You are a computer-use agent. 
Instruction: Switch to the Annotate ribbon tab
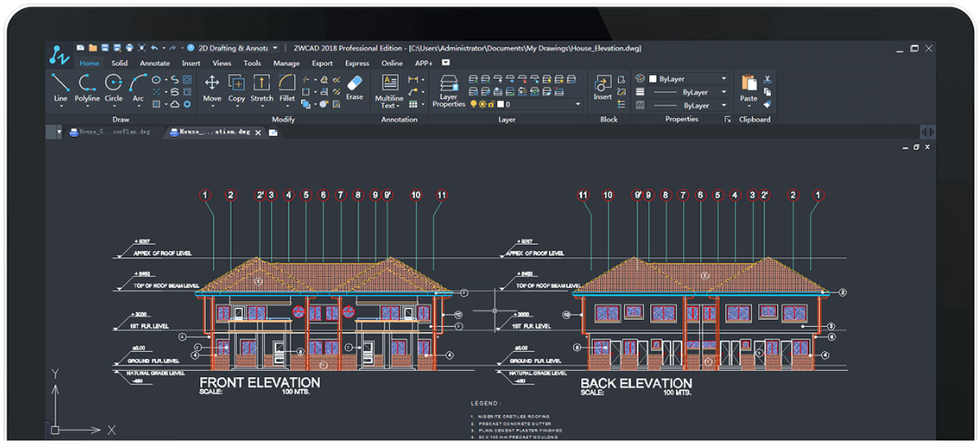tap(155, 63)
